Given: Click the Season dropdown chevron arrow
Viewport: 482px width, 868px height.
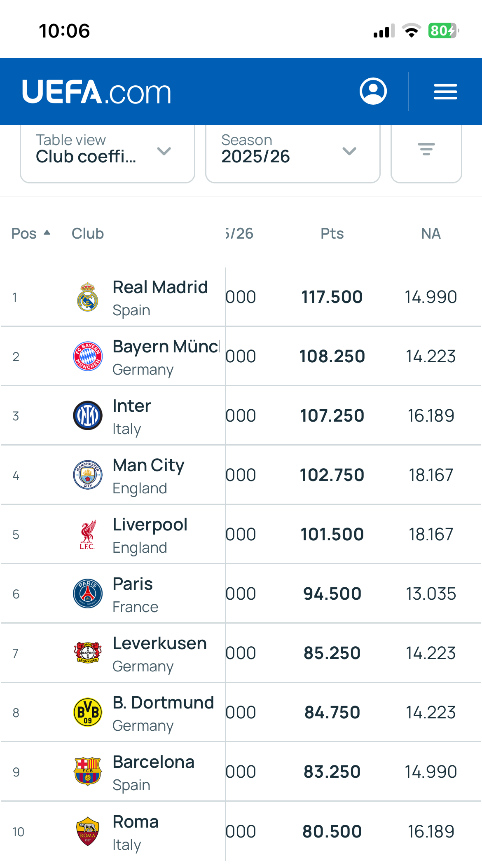Looking at the screenshot, I should click(x=349, y=151).
